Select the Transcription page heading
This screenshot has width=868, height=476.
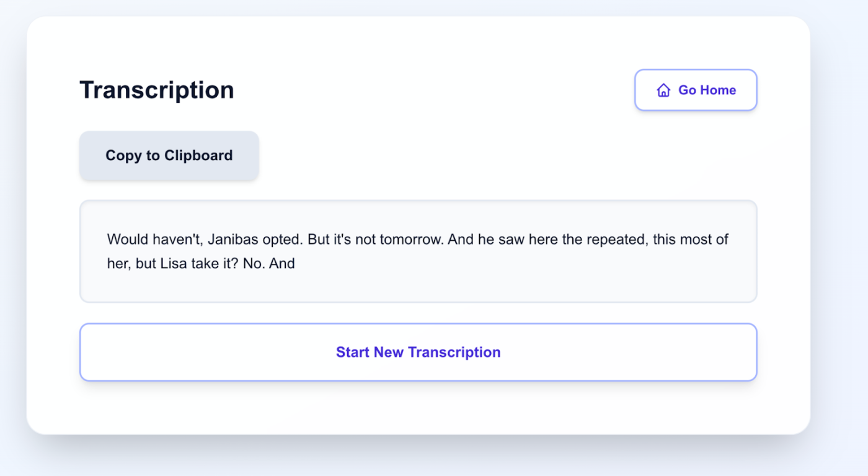[x=156, y=89]
